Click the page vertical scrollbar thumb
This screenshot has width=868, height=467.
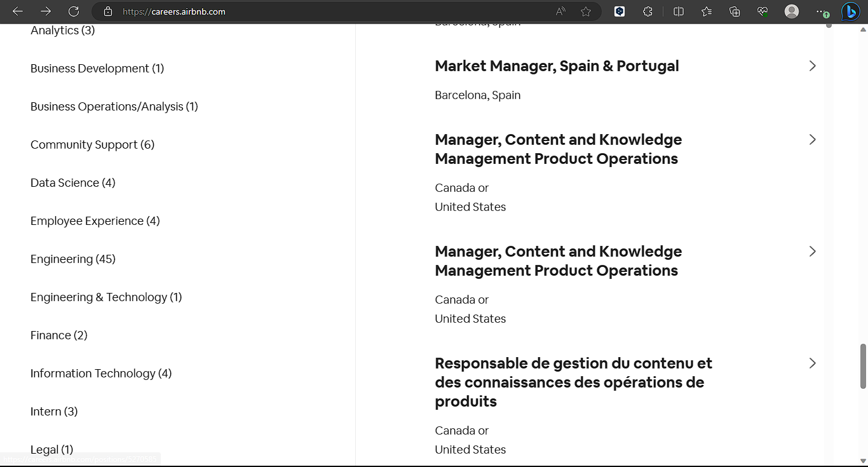coord(863,365)
